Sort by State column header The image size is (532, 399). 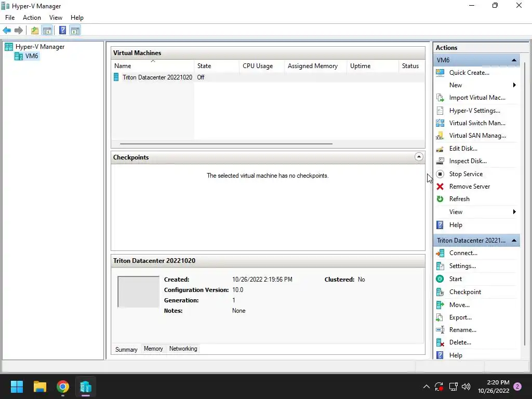click(217, 66)
